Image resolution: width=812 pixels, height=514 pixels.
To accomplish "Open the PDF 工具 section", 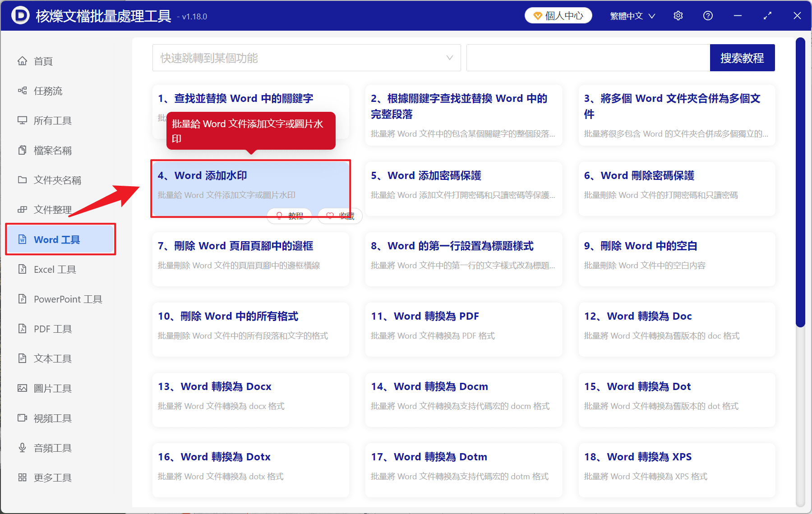I will [x=51, y=329].
